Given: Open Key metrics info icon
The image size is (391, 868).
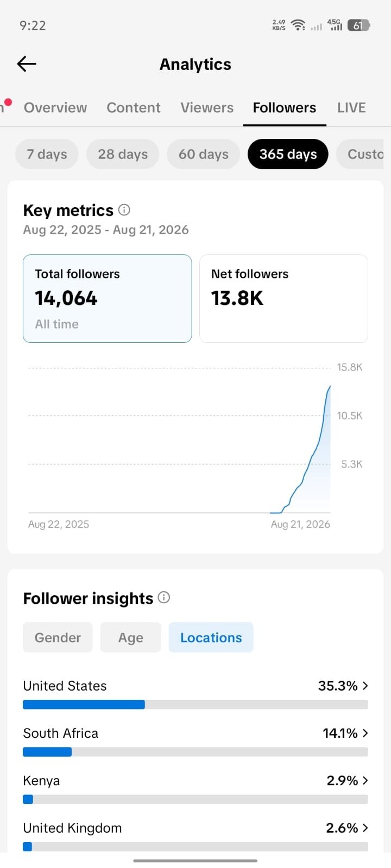Looking at the screenshot, I should [x=124, y=209].
